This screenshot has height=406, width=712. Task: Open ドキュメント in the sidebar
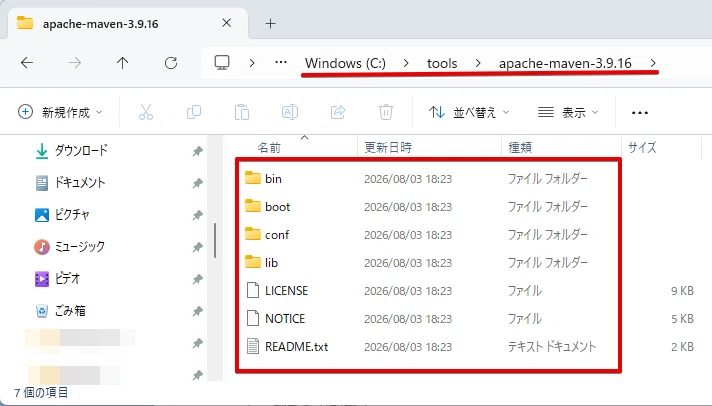[x=80, y=183]
